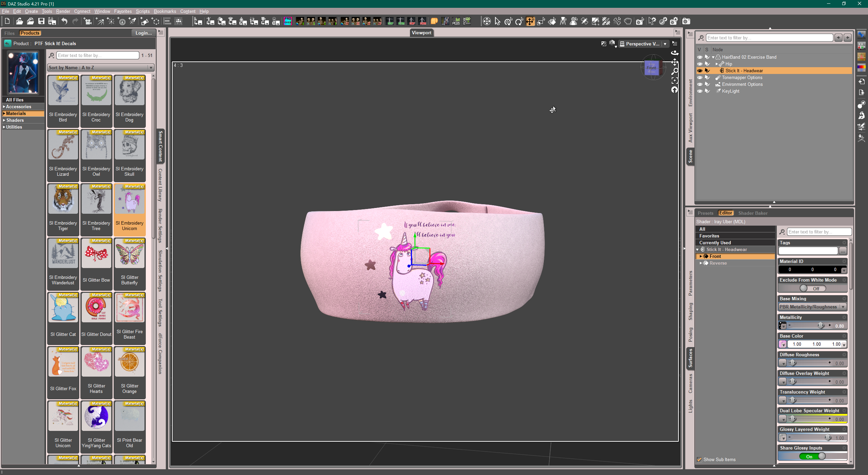
Task: Select the Scale tool icon
Action: point(541,21)
